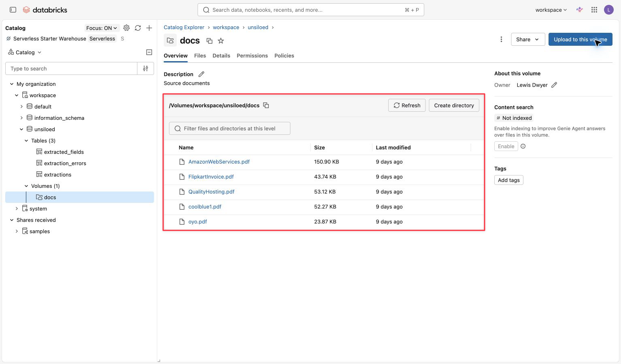Image resolution: width=621 pixels, height=364 pixels.
Task: Add new catalog item with plus icon
Action: (x=149, y=28)
